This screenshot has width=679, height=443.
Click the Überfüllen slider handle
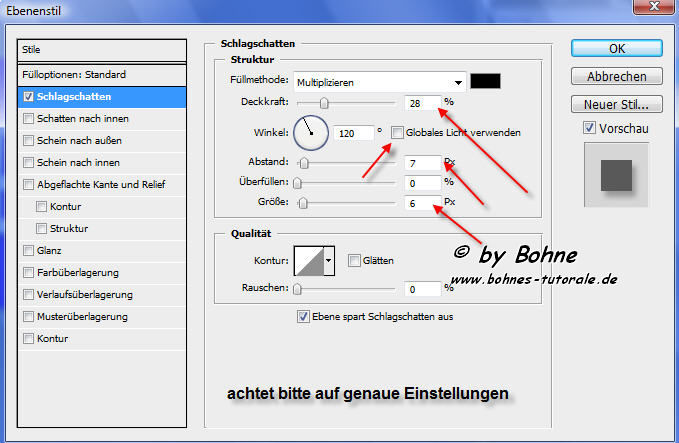pyautogui.click(x=297, y=183)
